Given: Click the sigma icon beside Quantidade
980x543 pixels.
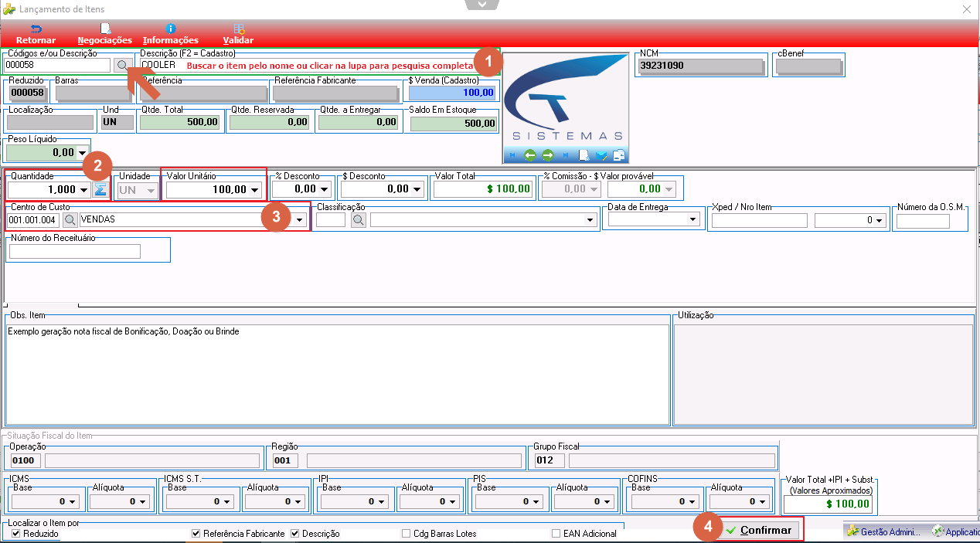Looking at the screenshot, I should pyautogui.click(x=100, y=189).
